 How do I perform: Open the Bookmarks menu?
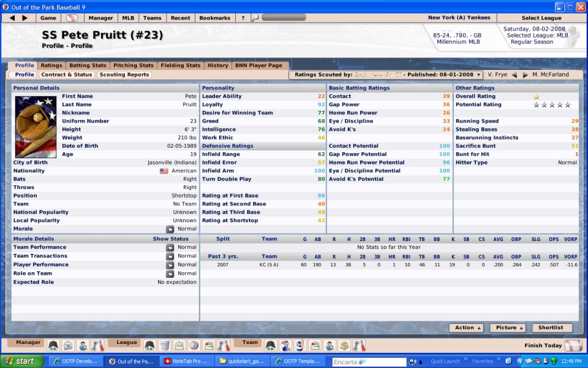click(x=215, y=18)
